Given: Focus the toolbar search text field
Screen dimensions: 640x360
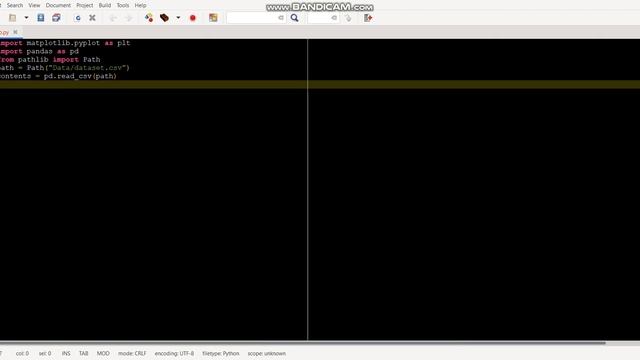Looking at the screenshot, I should [x=252, y=18].
